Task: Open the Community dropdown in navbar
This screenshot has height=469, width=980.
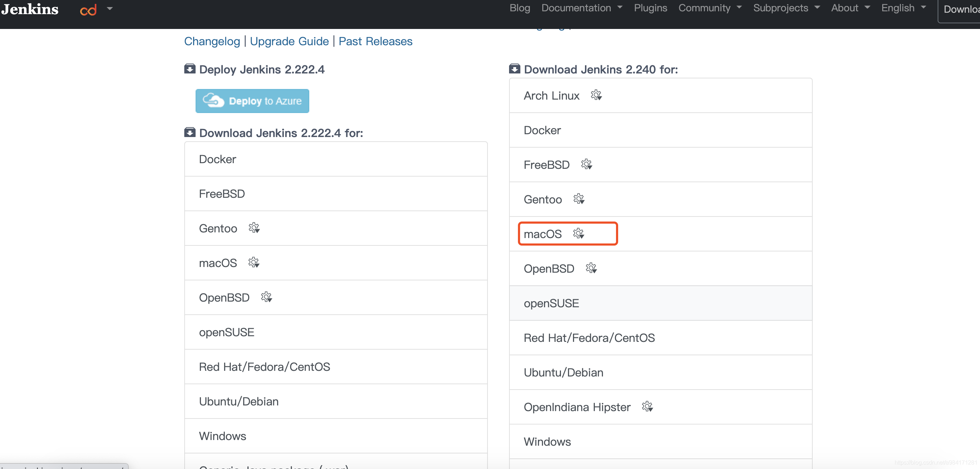Action: (710, 8)
